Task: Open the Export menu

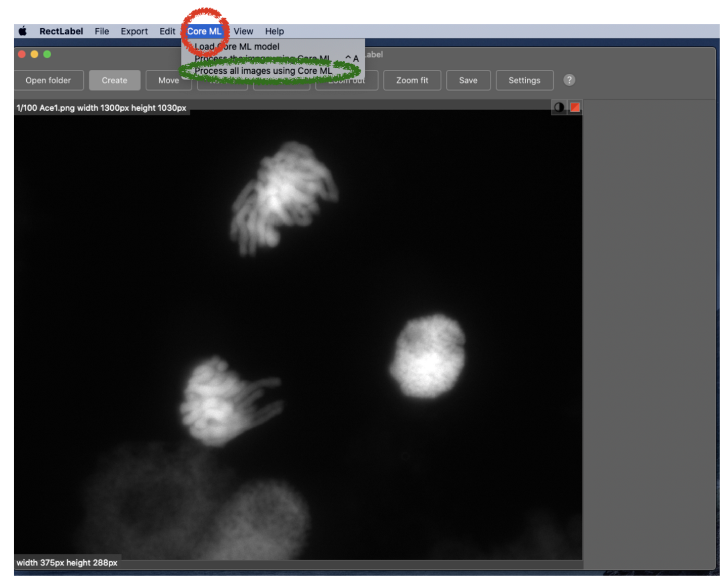Action: pos(134,31)
